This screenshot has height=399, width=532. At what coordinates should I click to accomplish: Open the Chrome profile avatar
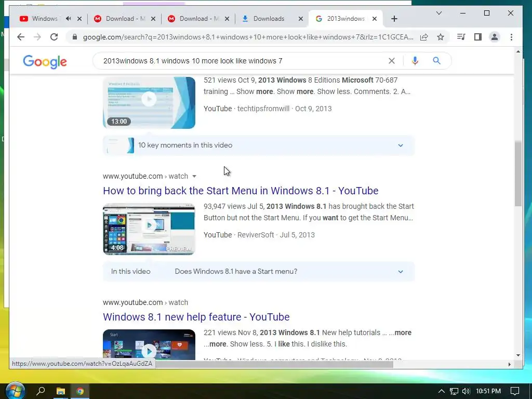pyautogui.click(x=495, y=37)
